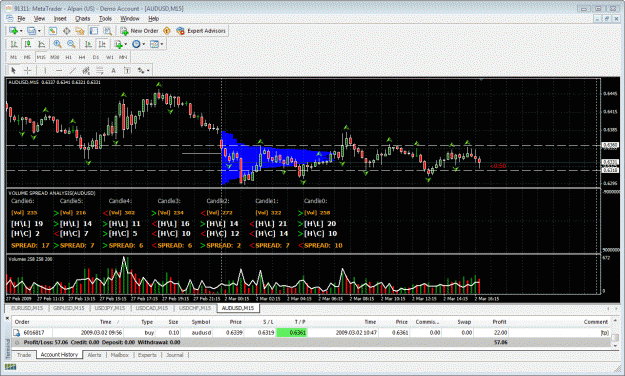
Task: Switch timeframe to M5
Action: pyautogui.click(x=27, y=57)
